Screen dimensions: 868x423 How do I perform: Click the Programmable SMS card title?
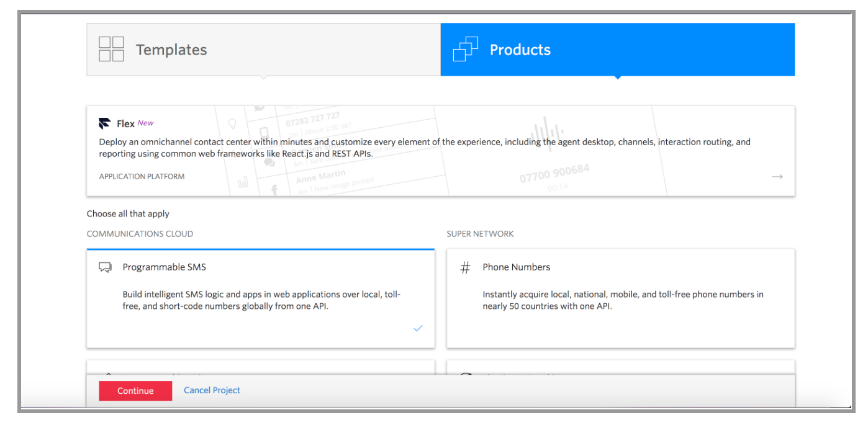[x=165, y=267]
